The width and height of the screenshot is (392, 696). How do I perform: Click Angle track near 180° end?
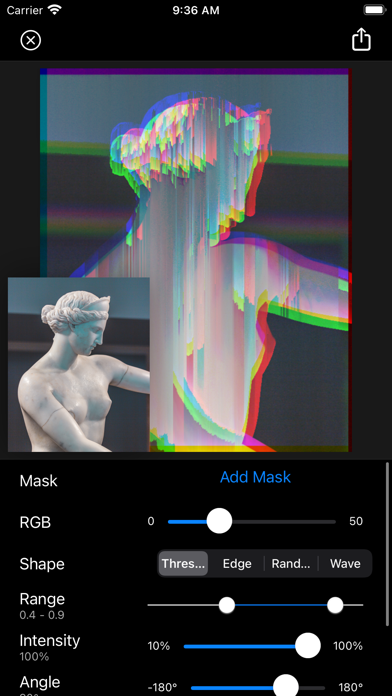click(x=322, y=688)
